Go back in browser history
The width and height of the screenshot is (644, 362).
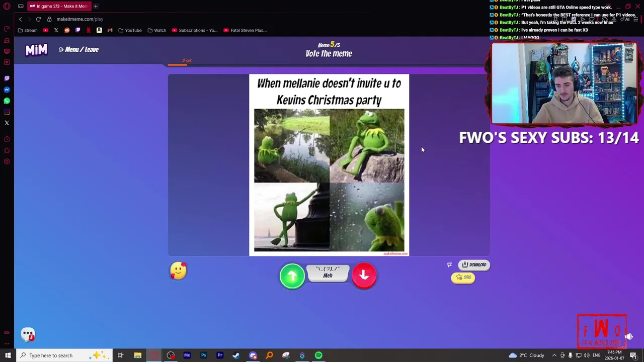[x=20, y=19]
